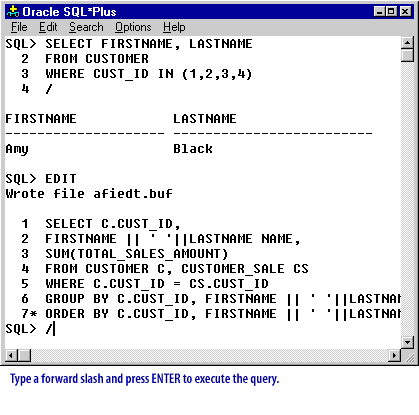Click the LASTNAME column header
This screenshot has width=419, height=415.
pos(205,119)
